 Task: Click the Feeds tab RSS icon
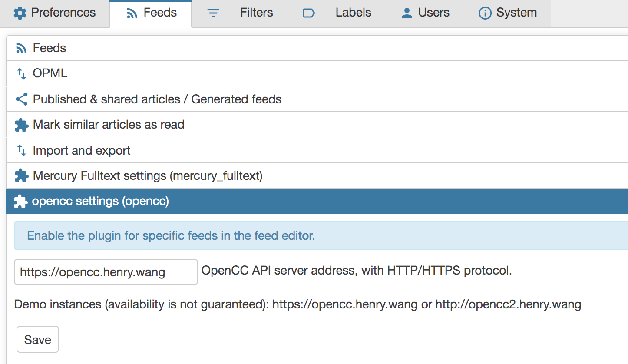tap(132, 13)
